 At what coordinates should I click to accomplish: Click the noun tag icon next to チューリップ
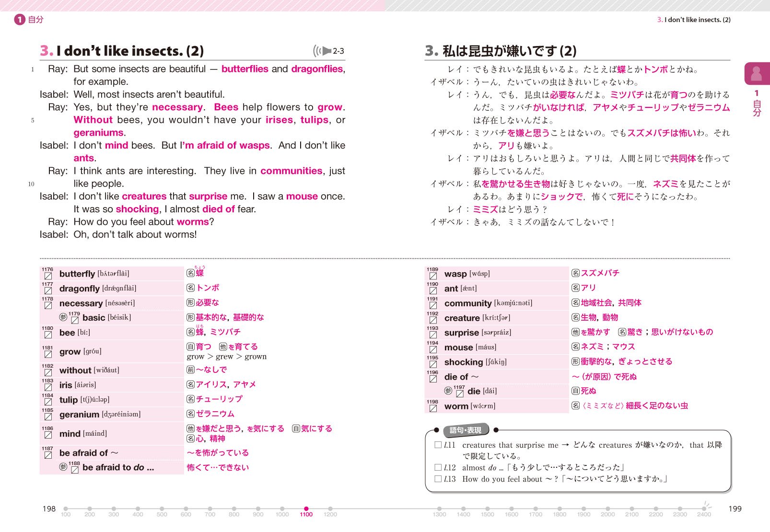(190, 399)
